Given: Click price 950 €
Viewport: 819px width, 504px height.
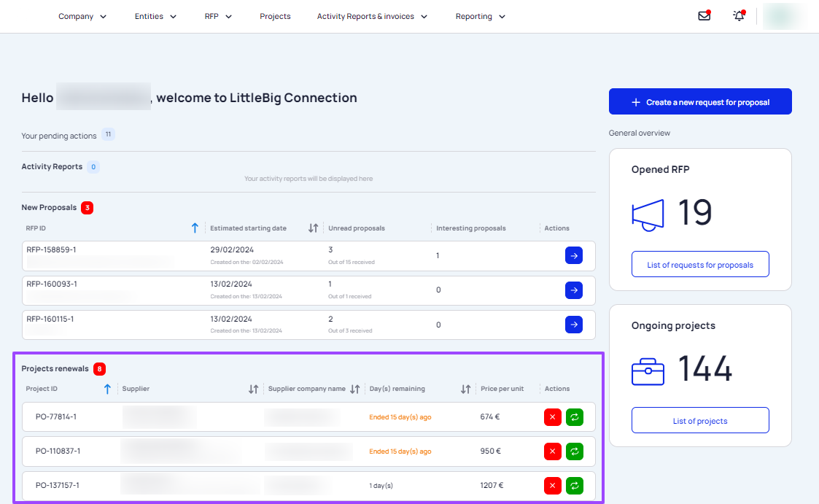Looking at the screenshot, I should click(x=491, y=451).
